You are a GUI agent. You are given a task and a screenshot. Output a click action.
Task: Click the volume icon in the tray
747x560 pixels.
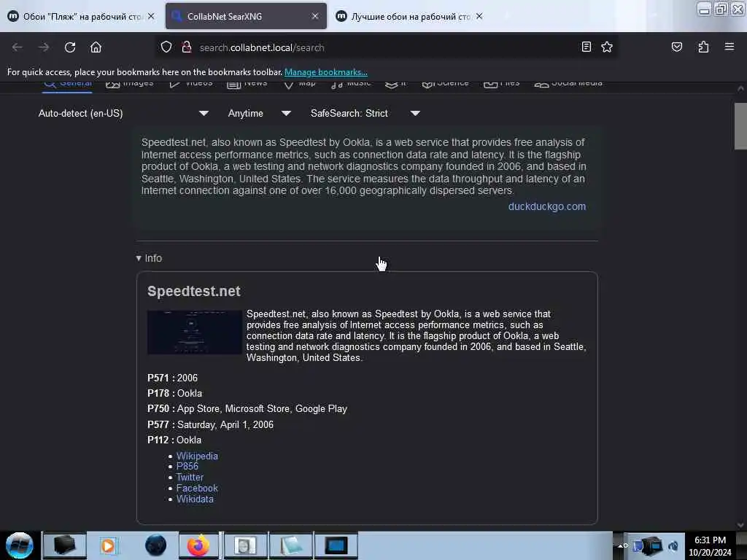coord(673,545)
